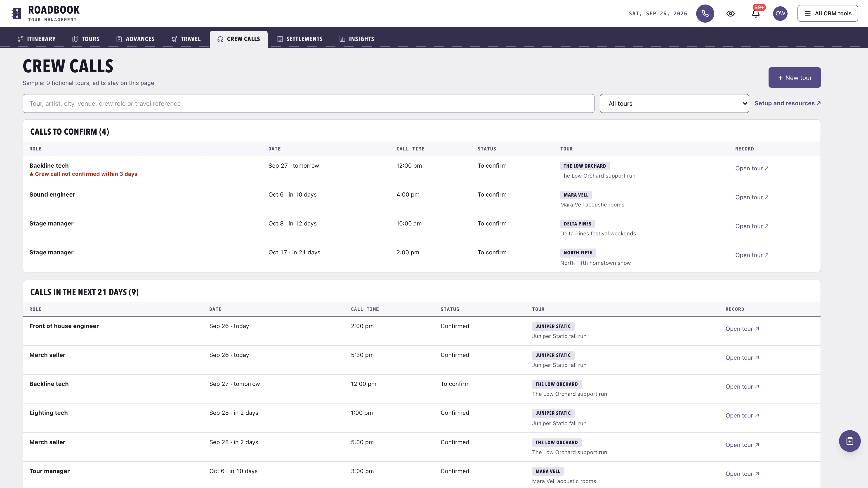This screenshot has height=488, width=868.
Task: Click the Delta Pines tour tag
Action: (577, 224)
